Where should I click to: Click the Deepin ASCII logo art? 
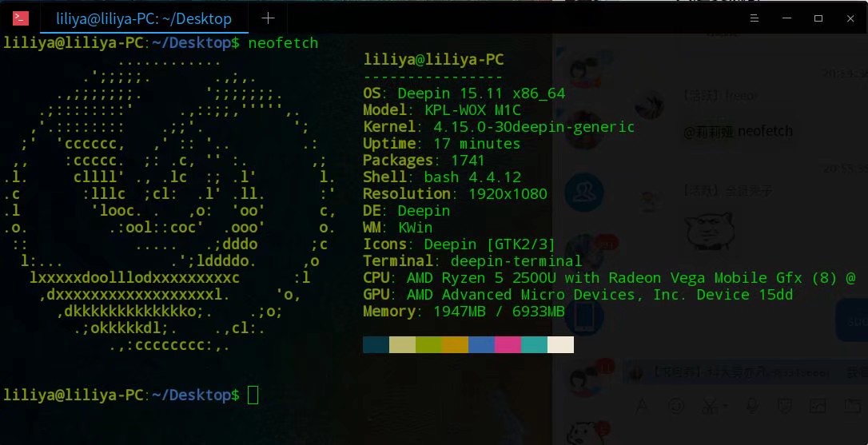click(170, 206)
